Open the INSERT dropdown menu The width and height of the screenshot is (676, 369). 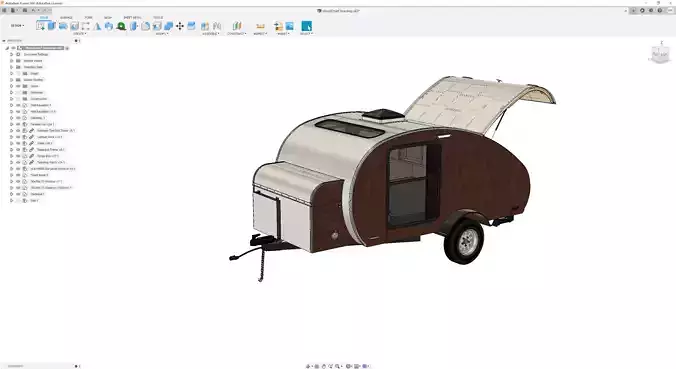coord(283,34)
